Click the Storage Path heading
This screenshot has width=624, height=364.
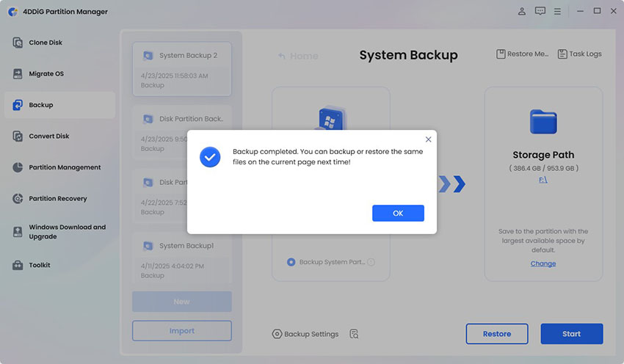point(543,155)
